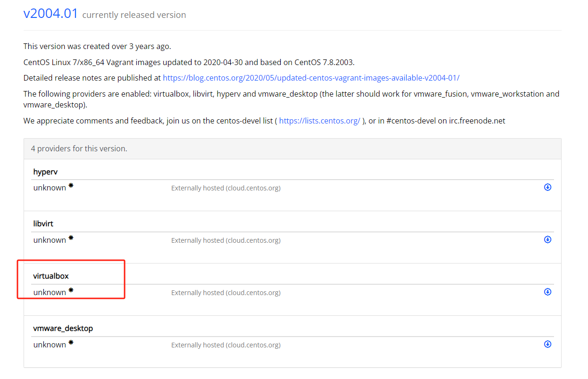Open the blog.centos.org release notes link

point(311,78)
